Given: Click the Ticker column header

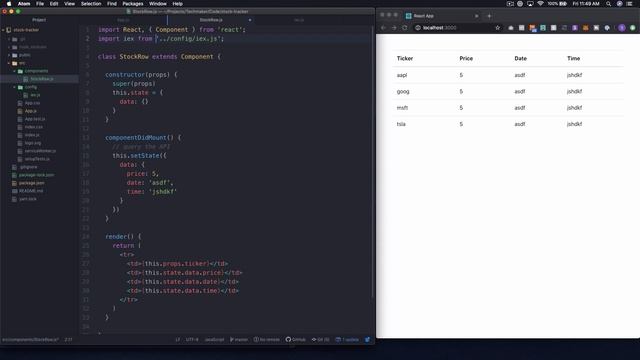Looking at the screenshot, I should pyautogui.click(x=405, y=58).
